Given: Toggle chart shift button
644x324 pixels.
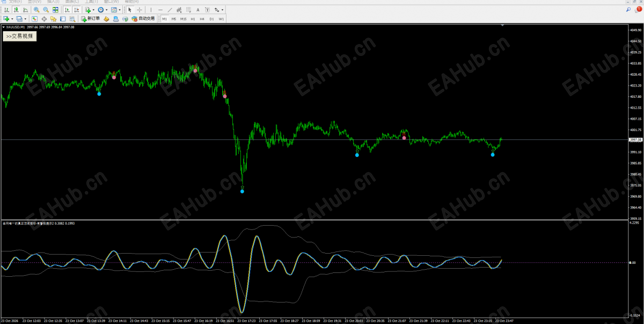Looking at the screenshot, I should tap(76, 10).
